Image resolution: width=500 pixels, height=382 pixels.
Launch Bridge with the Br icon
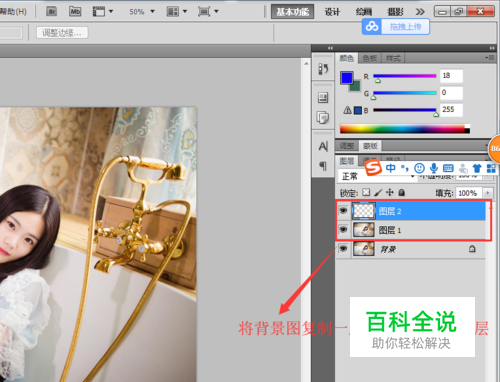point(51,12)
